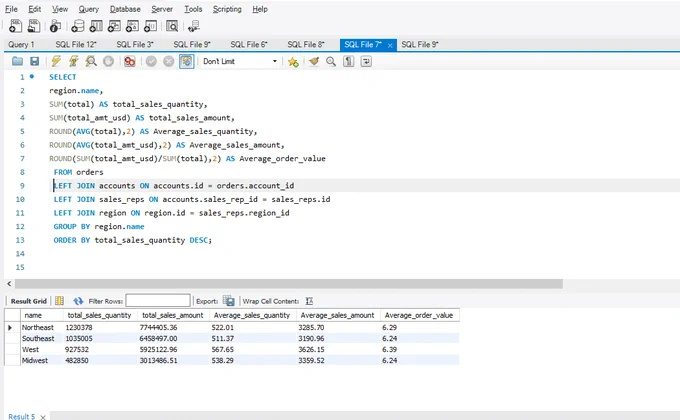Viewport: 680px width, 420px height.
Task: Click the editor horizontal scrollbar thumb
Action: tap(289, 284)
